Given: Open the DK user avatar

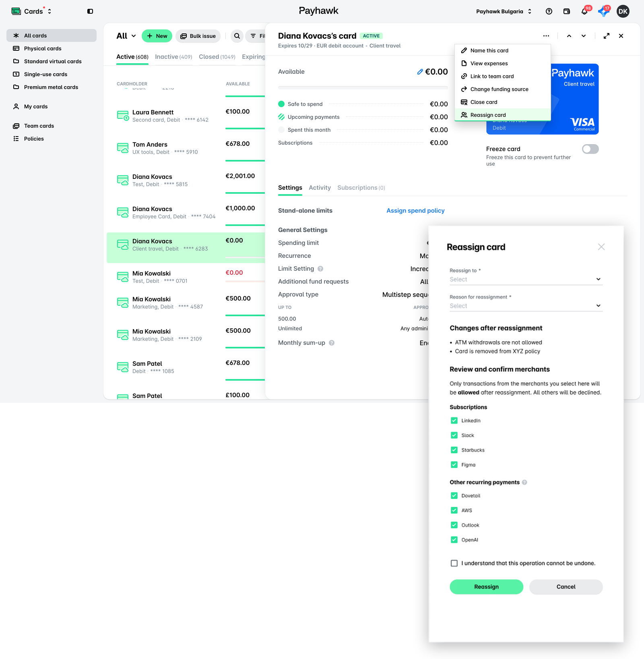Looking at the screenshot, I should 623,11.
